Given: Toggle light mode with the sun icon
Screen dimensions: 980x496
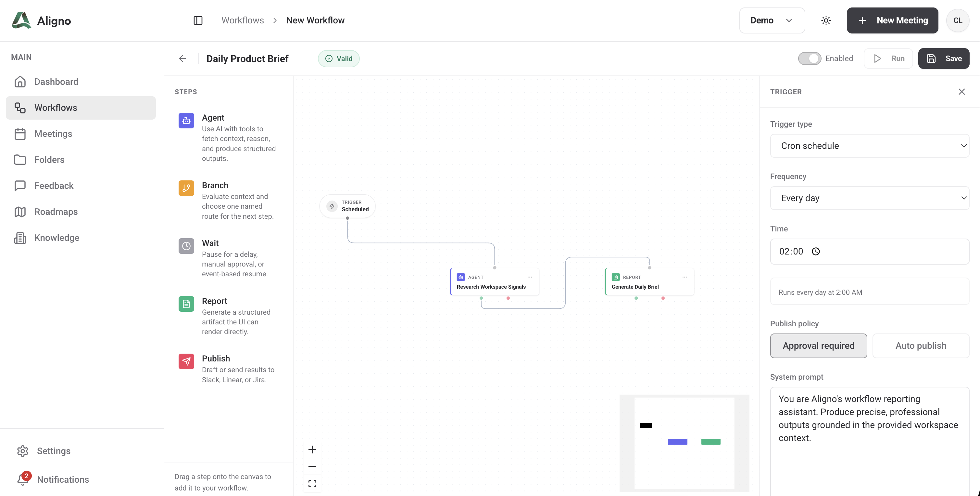Looking at the screenshot, I should pyautogui.click(x=825, y=20).
